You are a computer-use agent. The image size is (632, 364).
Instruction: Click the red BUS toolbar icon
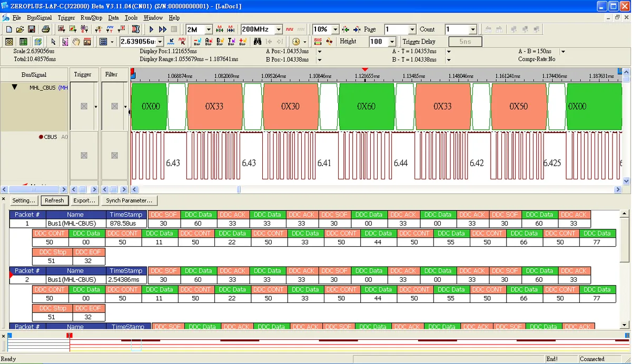click(318, 41)
